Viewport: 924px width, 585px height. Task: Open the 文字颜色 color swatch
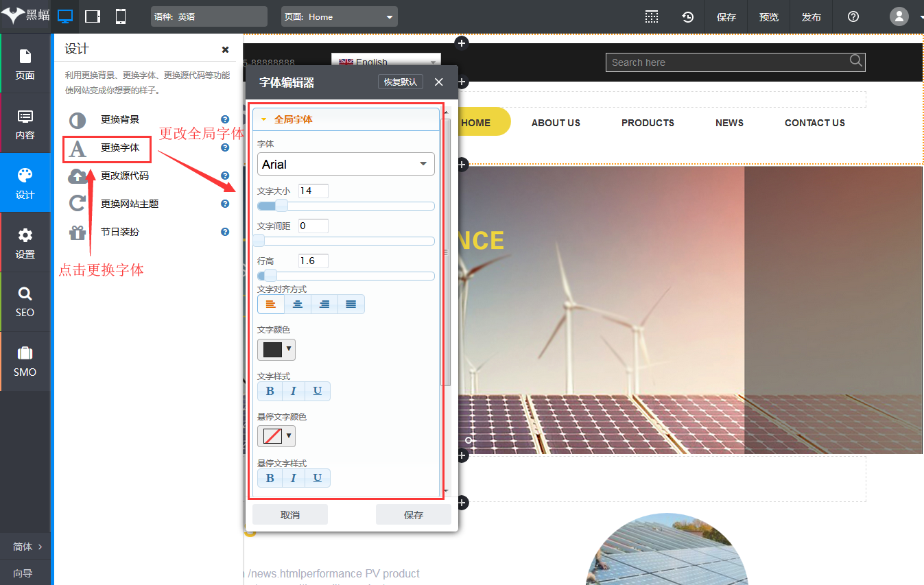(x=276, y=350)
